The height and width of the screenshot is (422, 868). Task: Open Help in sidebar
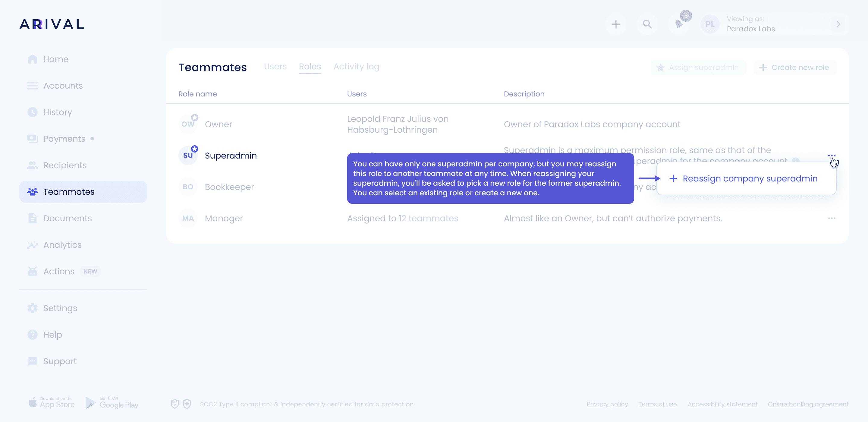pyautogui.click(x=45, y=335)
